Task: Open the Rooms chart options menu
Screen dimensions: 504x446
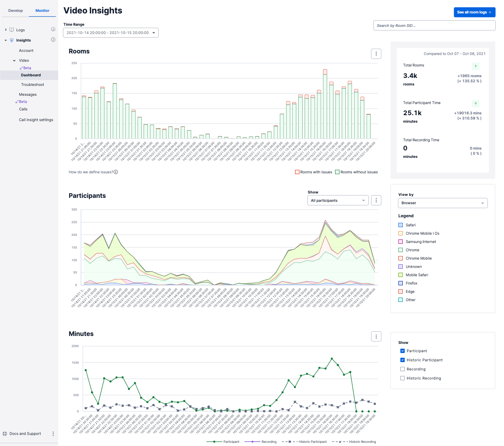Action: tap(376, 53)
